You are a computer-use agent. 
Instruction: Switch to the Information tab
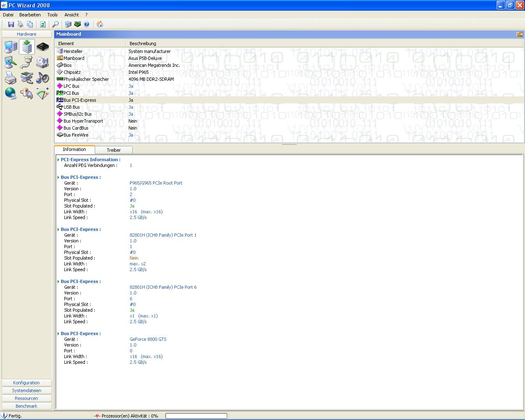(74, 149)
